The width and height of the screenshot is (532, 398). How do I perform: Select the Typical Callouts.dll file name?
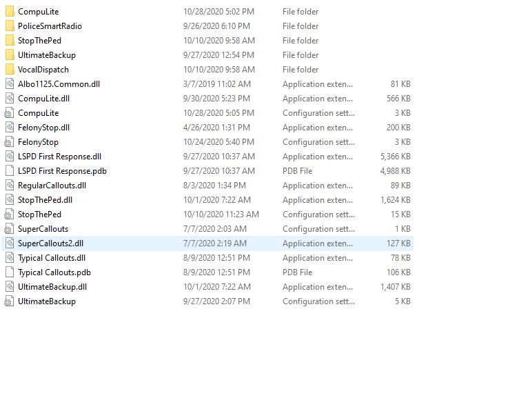pos(52,258)
